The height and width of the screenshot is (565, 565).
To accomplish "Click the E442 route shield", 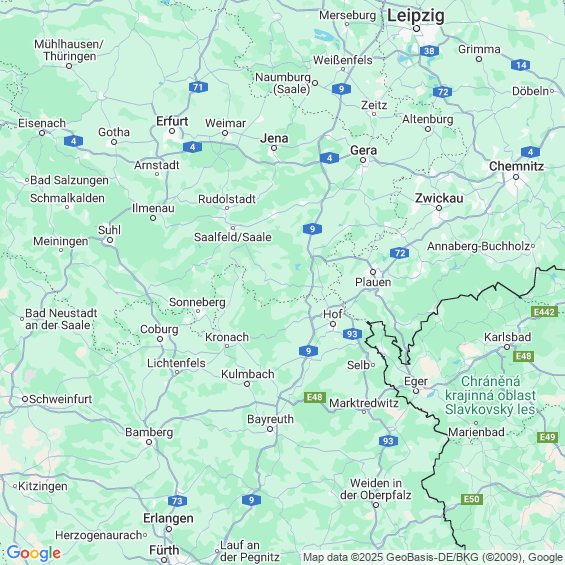I will 544,312.
